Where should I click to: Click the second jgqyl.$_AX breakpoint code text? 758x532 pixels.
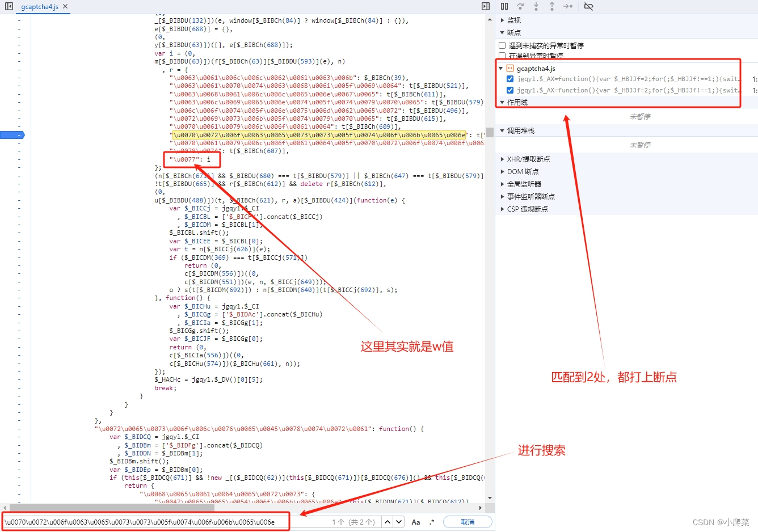[628, 90]
